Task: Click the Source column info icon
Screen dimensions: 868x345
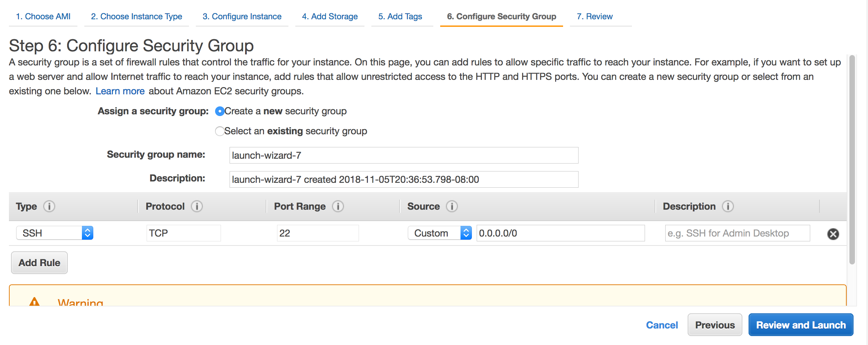Action: coord(452,206)
